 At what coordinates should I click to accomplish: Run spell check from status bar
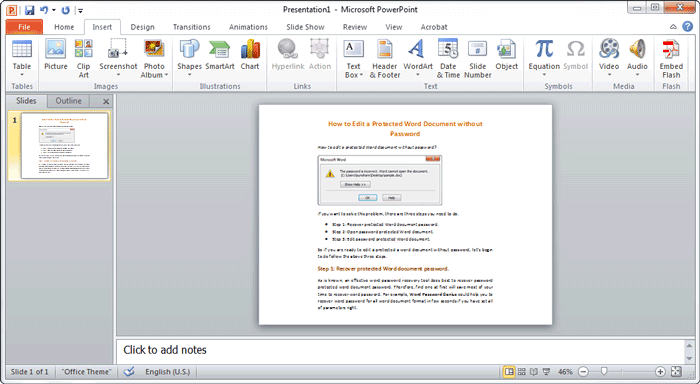(129, 371)
